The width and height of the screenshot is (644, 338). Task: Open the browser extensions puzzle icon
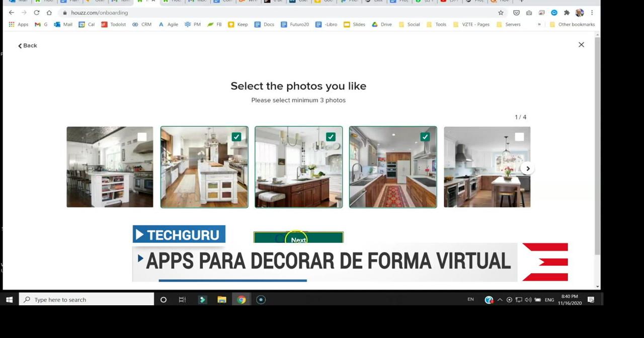(567, 13)
